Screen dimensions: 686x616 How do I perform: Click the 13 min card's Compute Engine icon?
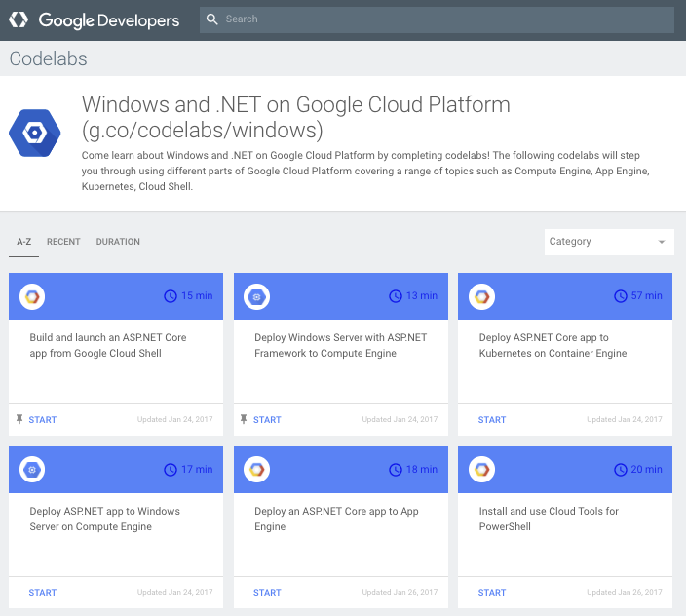(256, 296)
